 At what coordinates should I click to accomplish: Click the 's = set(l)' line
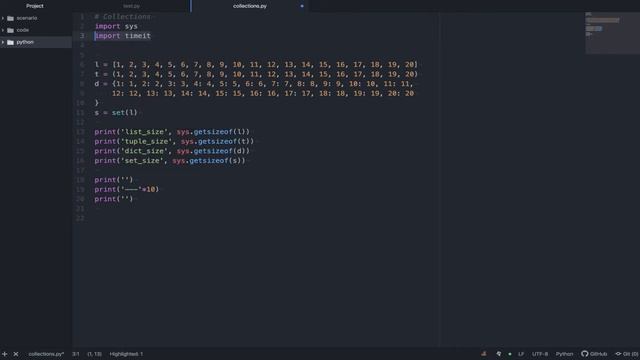point(116,113)
